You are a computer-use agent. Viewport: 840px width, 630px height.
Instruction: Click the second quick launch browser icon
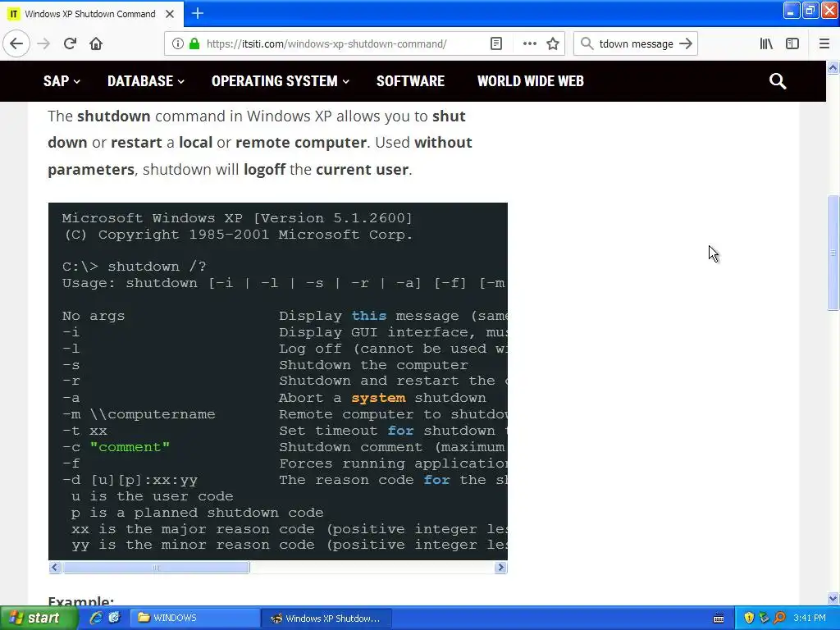[115, 618]
